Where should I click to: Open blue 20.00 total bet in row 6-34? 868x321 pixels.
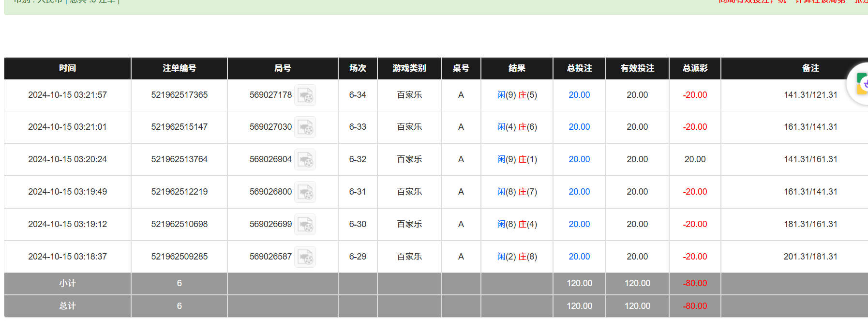tap(579, 95)
